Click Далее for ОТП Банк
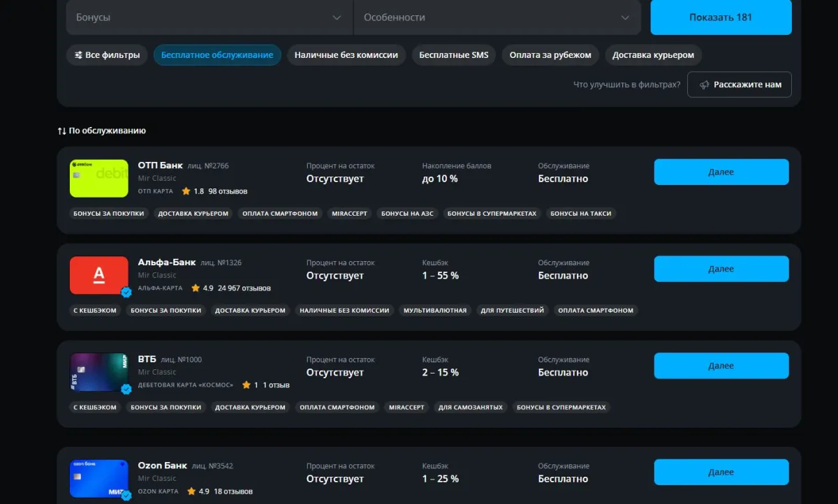 pyautogui.click(x=721, y=172)
